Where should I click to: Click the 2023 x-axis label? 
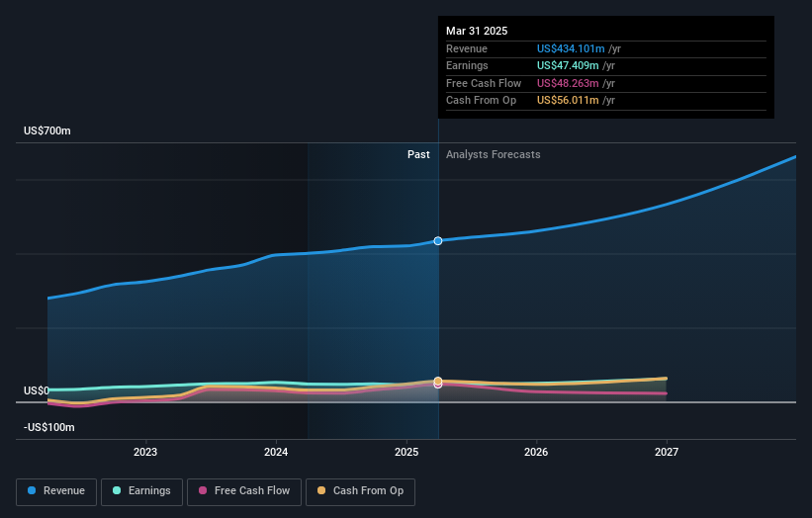[x=145, y=452]
